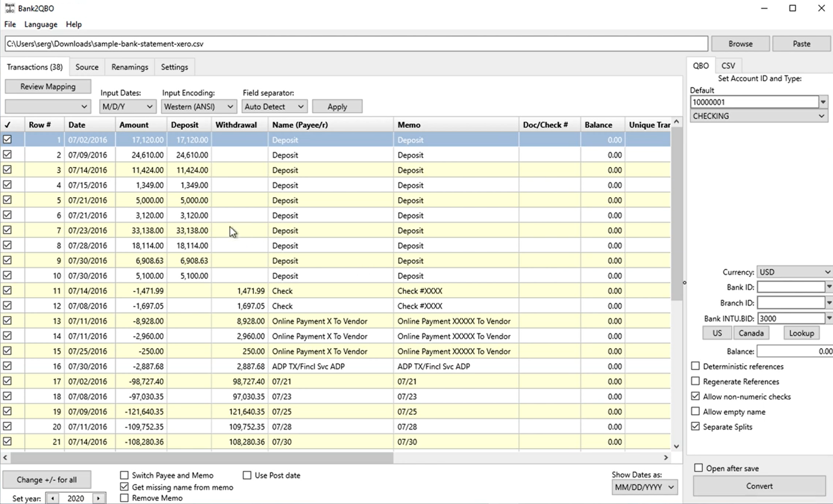Enable Use Post date checkbox
833x504 pixels.
(x=247, y=475)
